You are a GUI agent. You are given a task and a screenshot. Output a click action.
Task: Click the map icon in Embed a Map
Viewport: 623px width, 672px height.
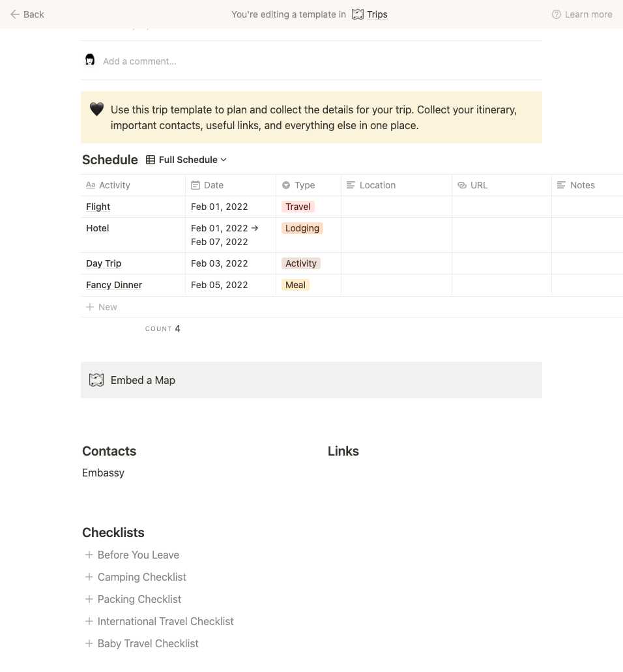[96, 380]
